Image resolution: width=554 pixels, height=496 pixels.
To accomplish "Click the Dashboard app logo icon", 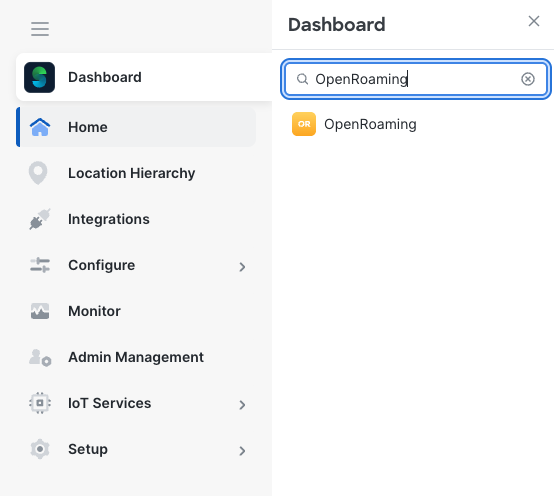I will [x=39, y=77].
